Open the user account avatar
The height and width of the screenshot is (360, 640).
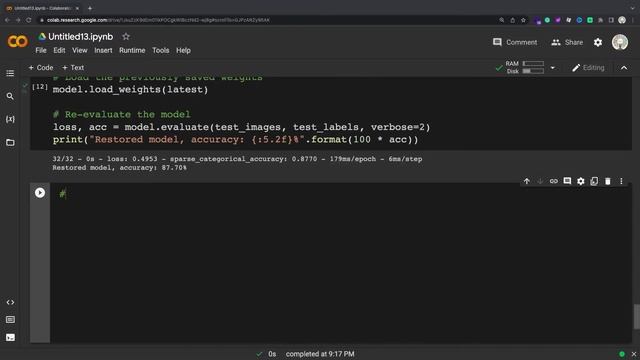click(x=620, y=42)
